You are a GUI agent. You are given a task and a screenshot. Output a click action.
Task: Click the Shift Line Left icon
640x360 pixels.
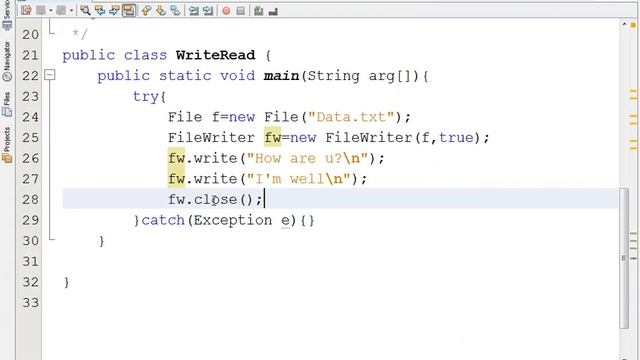tap(193, 11)
